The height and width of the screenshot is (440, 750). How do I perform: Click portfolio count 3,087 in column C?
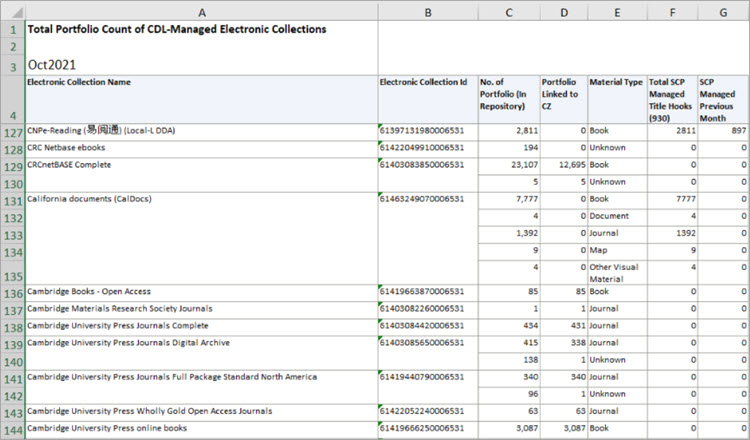point(509,430)
